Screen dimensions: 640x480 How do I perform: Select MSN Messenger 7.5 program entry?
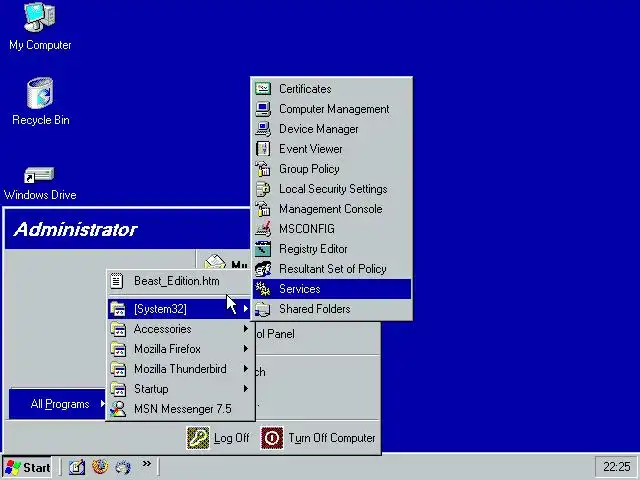[x=180, y=409]
